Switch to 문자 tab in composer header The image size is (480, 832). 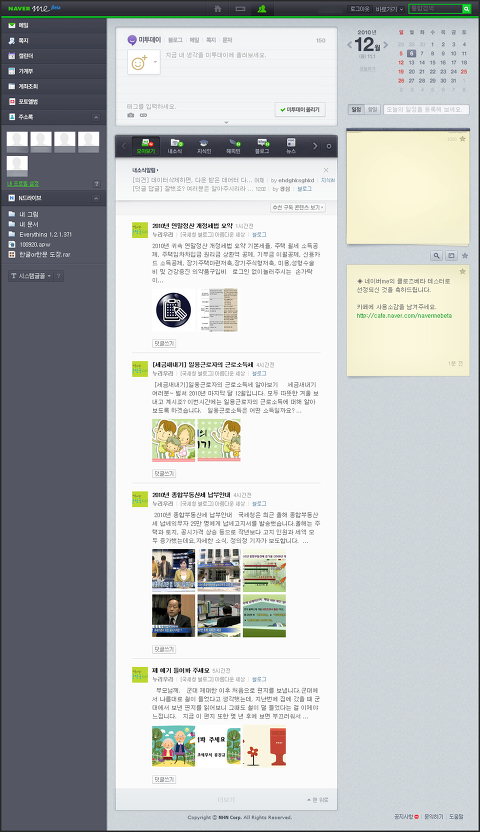coord(227,40)
